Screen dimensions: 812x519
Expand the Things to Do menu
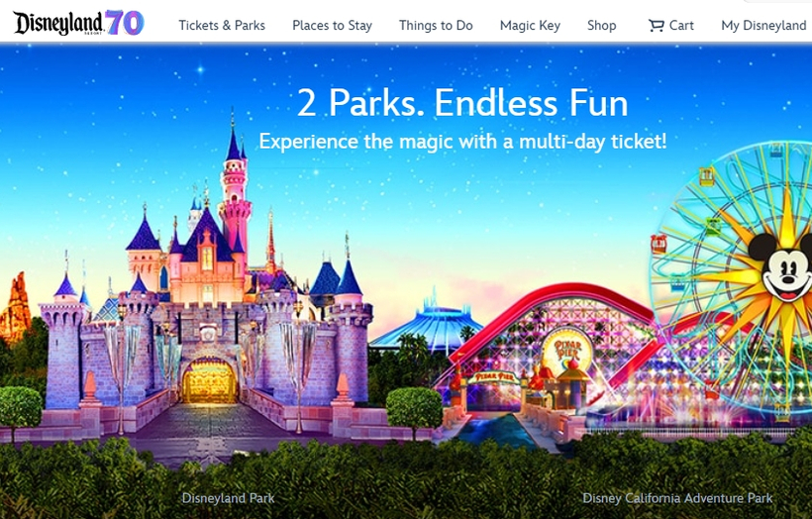(x=436, y=26)
